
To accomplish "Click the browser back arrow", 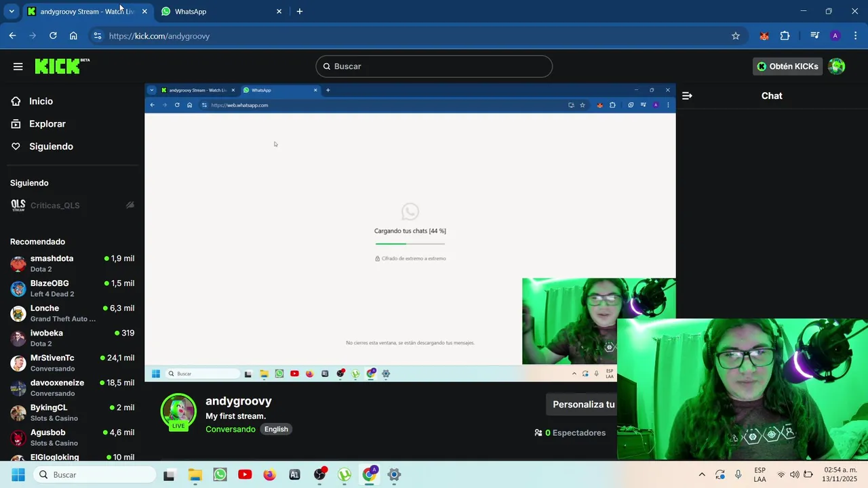I will 12,36.
